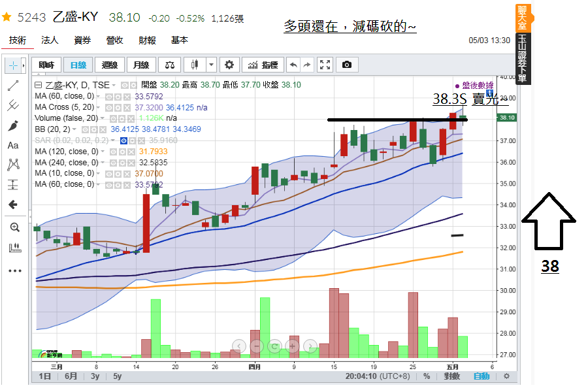Open dropdown arrow for SAR (0.02, 0.02, 0.2)
The image size is (588, 392).
[x=112, y=140]
